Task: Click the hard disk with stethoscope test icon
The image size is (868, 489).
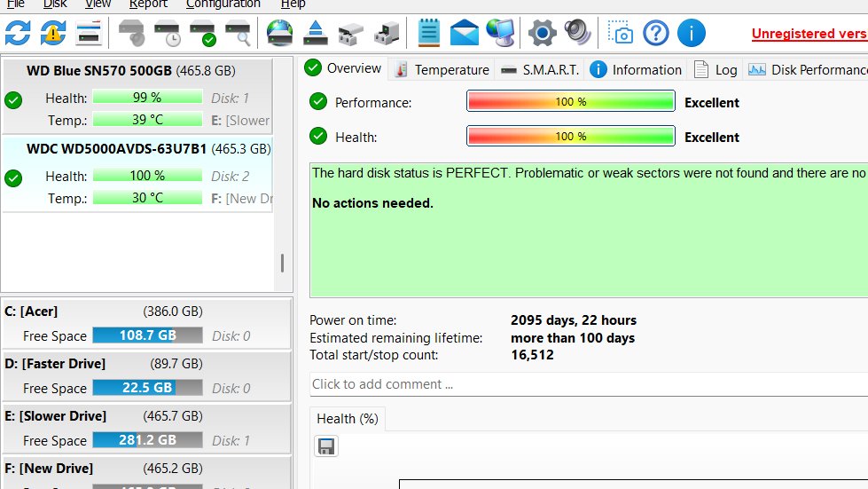Action: coord(132,33)
